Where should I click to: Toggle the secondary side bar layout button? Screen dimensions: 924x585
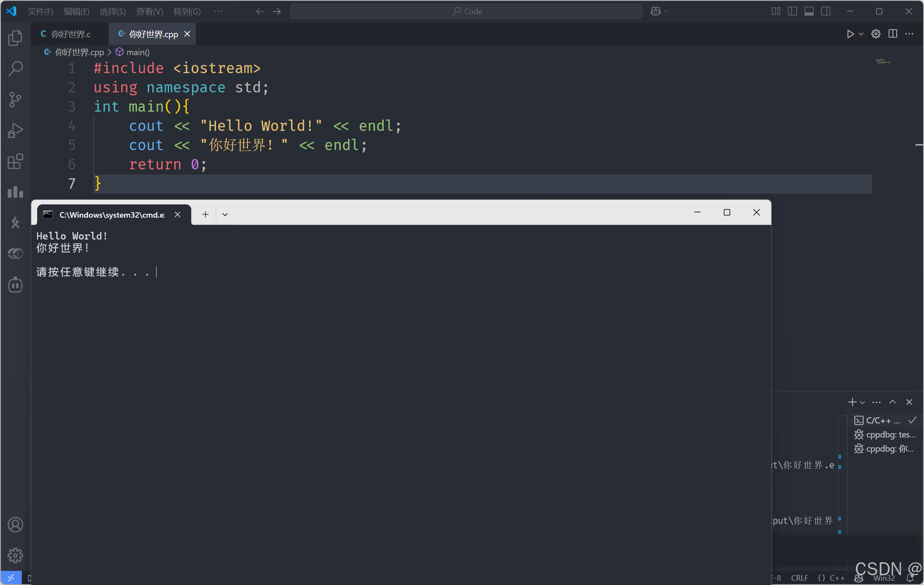pos(826,11)
